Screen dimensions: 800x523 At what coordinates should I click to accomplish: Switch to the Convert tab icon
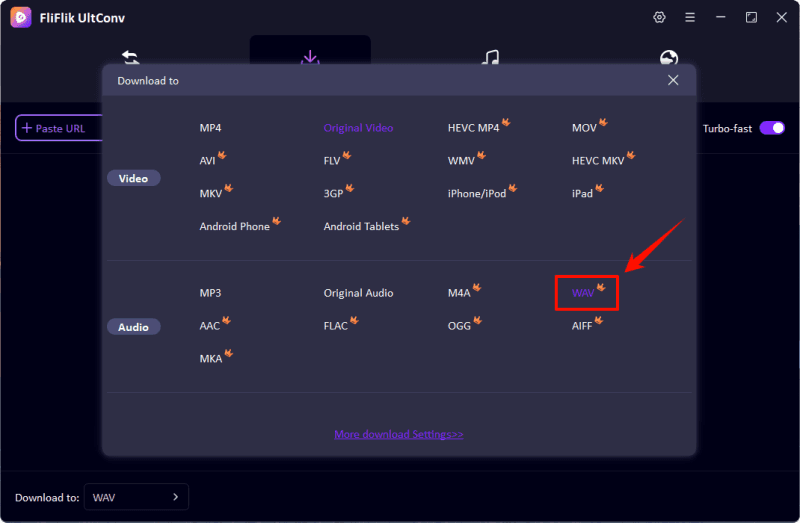(131, 57)
